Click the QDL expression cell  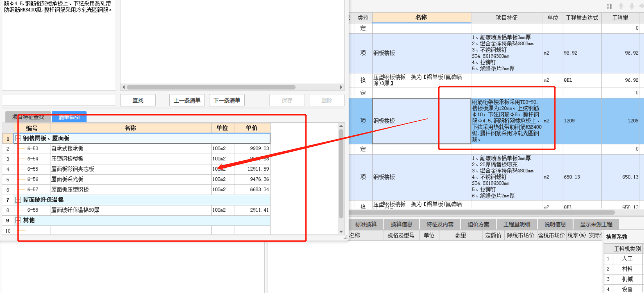point(582,81)
